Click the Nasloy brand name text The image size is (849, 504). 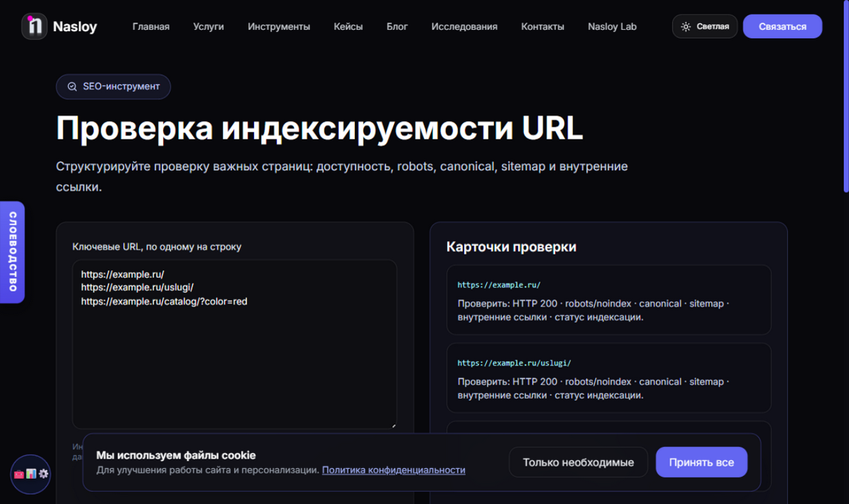pos(75,27)
